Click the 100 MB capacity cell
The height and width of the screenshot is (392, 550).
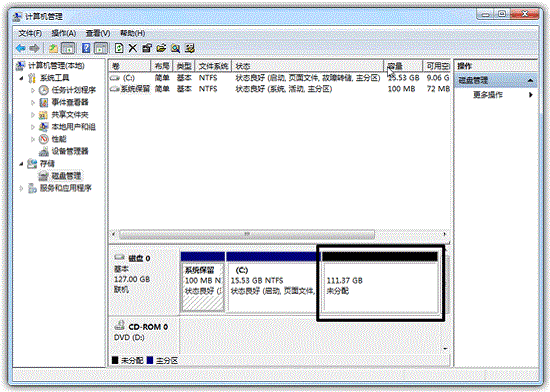tap(401, 89)
